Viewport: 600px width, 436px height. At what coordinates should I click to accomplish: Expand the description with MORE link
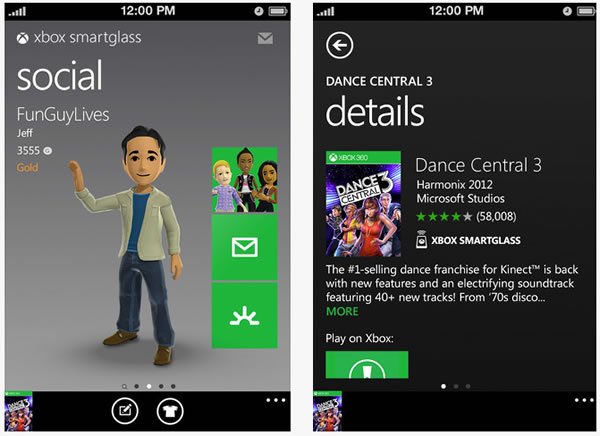click(342, 312)
